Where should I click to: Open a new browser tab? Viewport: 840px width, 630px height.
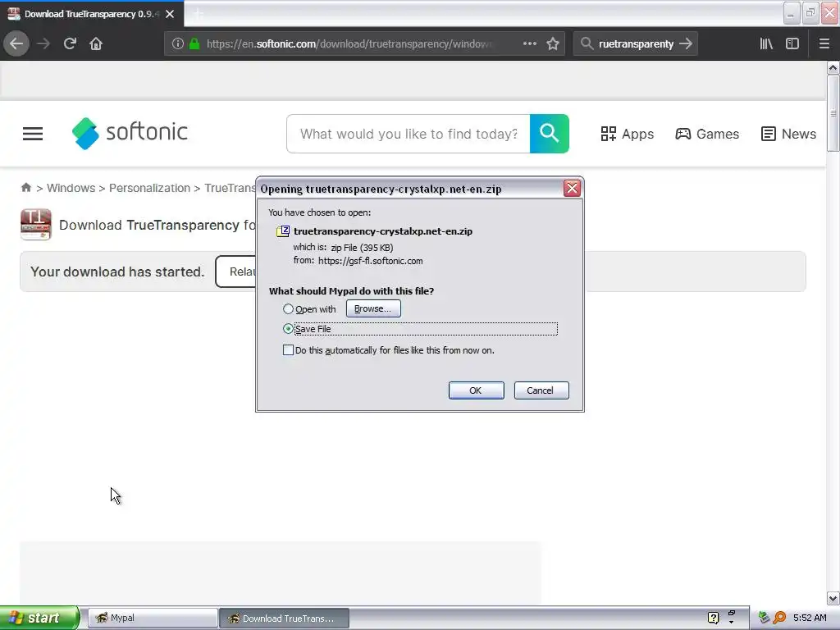coord(199,14)
